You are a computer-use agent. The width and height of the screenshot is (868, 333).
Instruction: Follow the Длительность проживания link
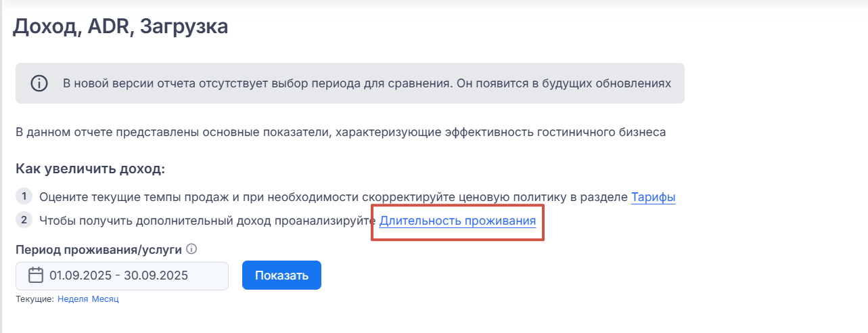click(457, 221)
